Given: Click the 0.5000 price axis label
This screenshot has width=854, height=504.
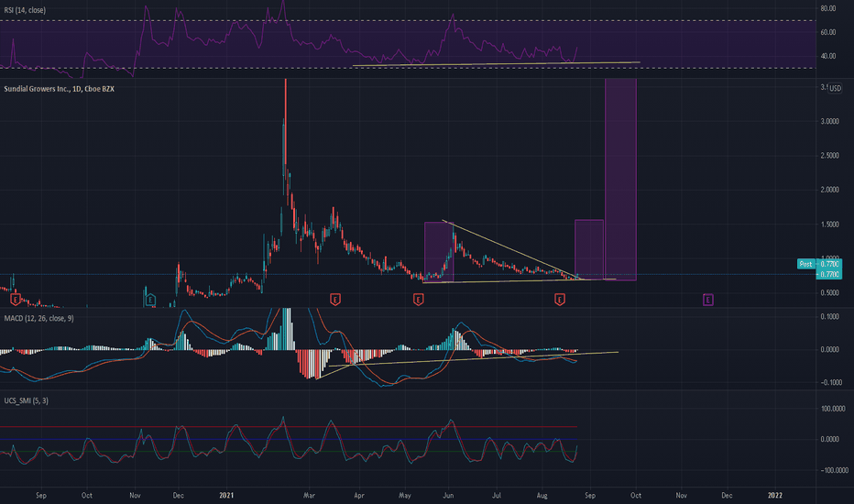Looking at the screenshot, I should (x=830, y=292).
